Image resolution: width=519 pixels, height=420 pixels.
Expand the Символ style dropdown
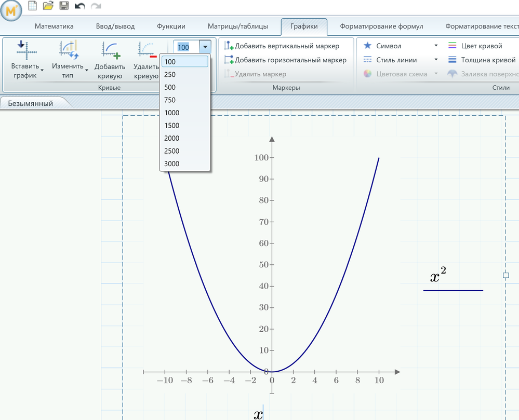coord(435,46)
